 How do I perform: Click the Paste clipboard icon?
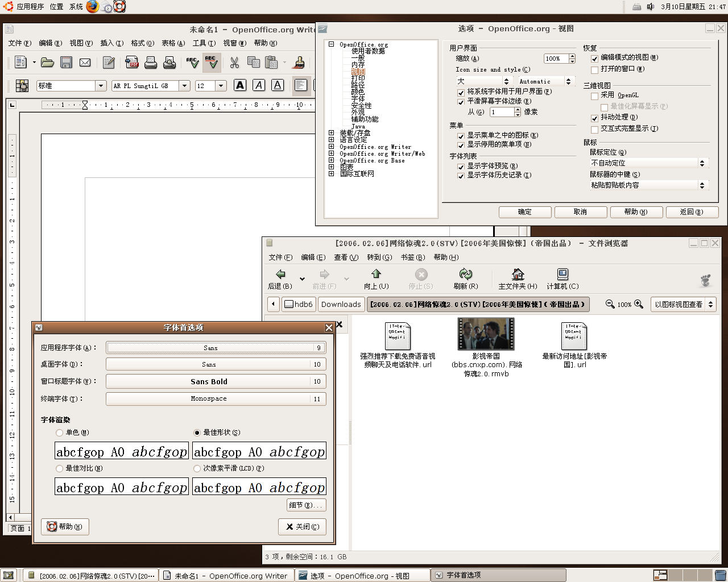pyautogui.click(x=272, y=63)
